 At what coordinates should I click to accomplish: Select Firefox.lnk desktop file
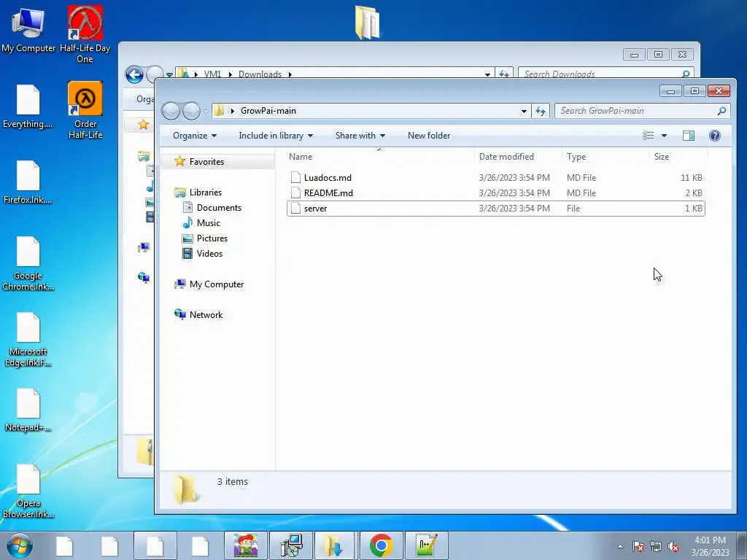pos(28,182)
